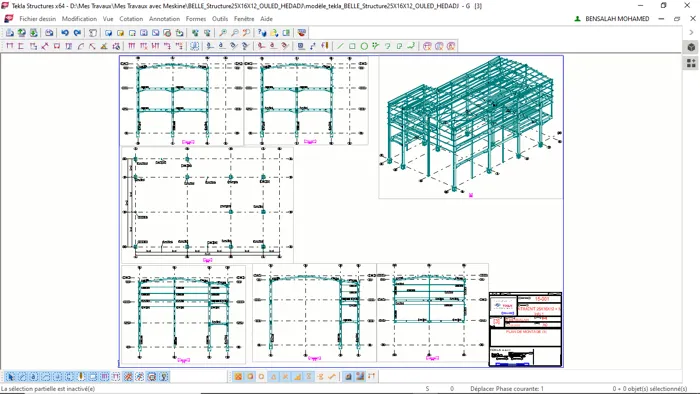Click the Redo arrow icon

[77, 33]
